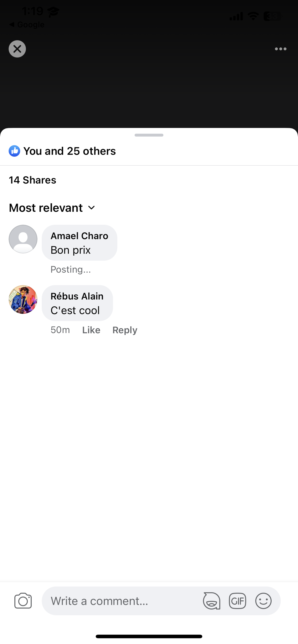Tap the drag handle on comments sheet
The height and width of the screenshot is (644, 298).
149,135
